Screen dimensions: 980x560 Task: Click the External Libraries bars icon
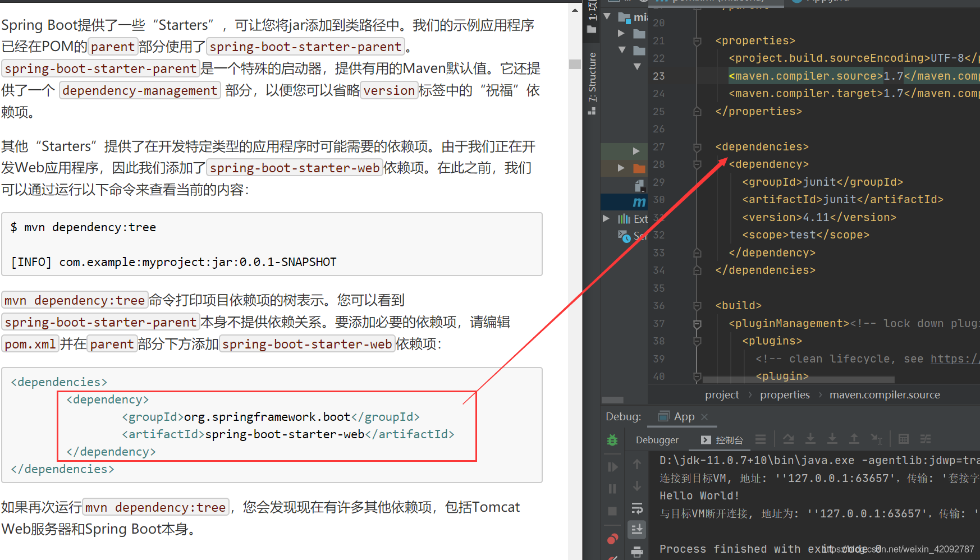click(x=624, y=219)
